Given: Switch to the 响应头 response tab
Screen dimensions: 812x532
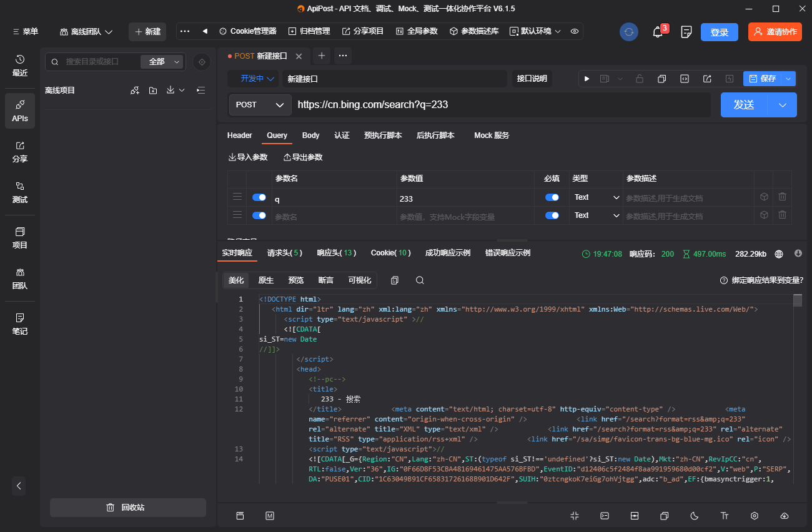Looking at the screenshot, I should 336,253.
